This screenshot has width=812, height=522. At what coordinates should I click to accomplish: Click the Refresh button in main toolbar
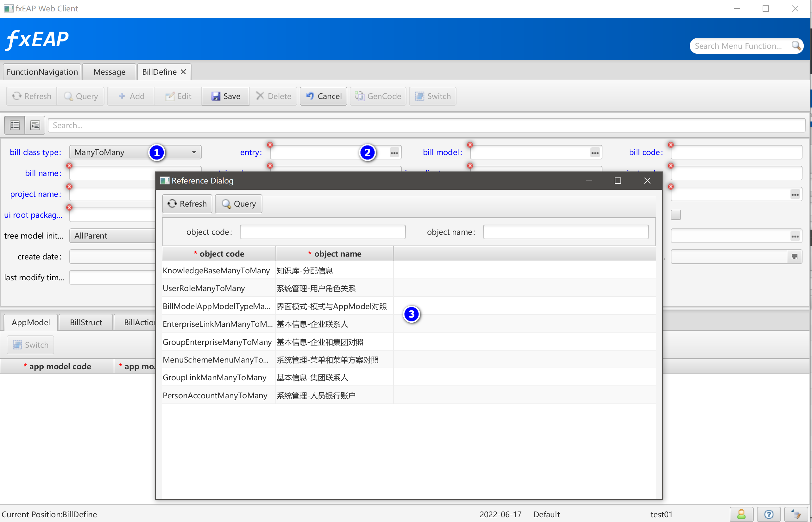[x=32, y=96]
